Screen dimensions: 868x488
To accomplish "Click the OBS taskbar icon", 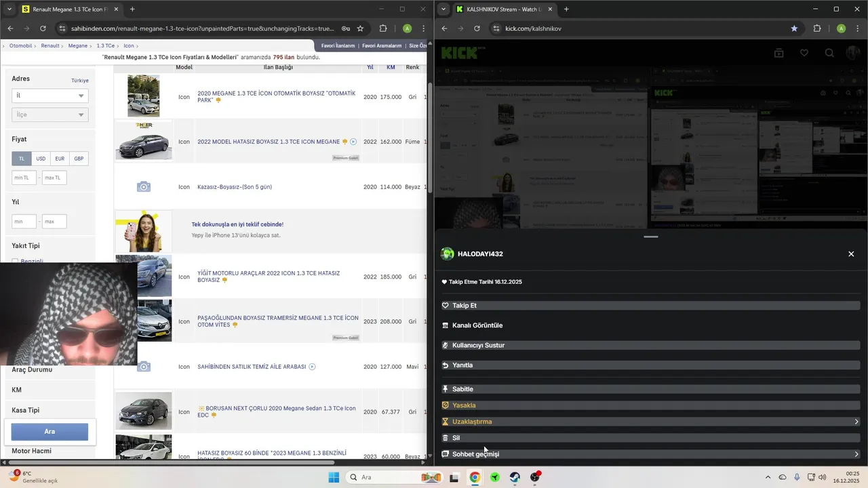I will (x=535, y=477).
